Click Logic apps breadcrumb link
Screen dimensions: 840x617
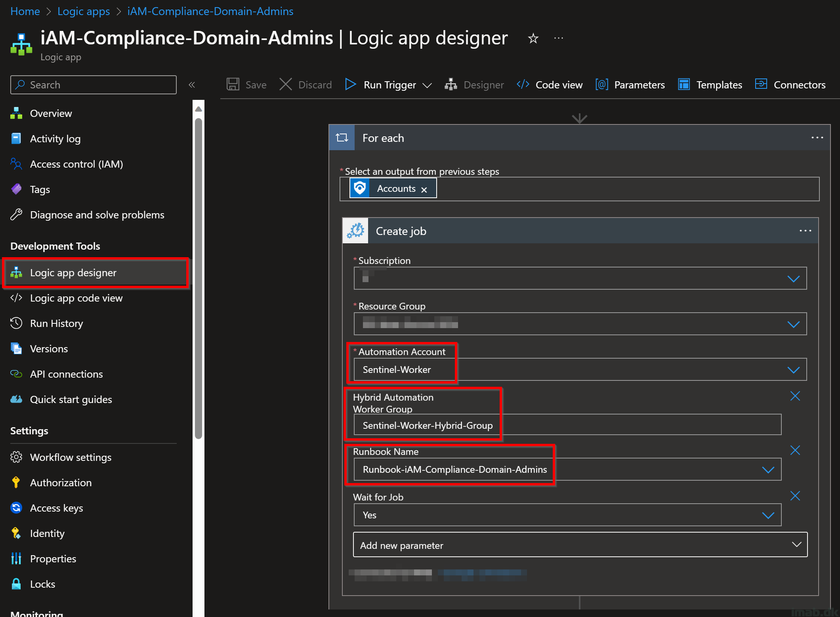point(84,11)
